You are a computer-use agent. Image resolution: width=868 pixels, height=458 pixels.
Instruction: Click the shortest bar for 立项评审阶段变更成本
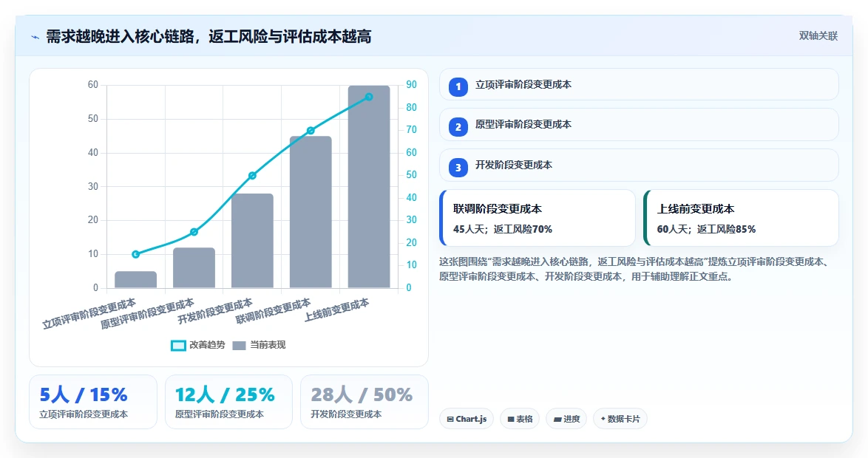tap(135, 279)
